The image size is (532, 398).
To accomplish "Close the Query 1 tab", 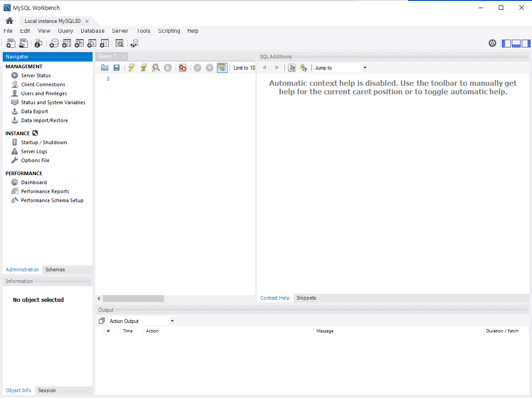I will click(x=123, y=57).
